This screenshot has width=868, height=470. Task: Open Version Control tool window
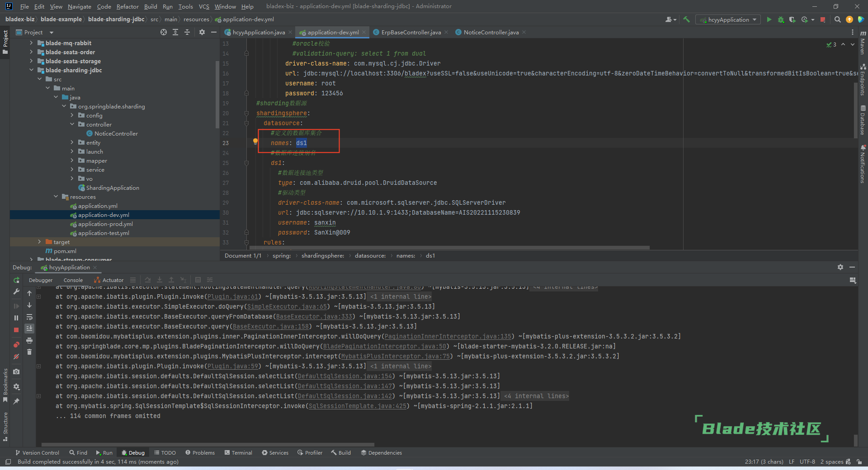tap(37, 452)
